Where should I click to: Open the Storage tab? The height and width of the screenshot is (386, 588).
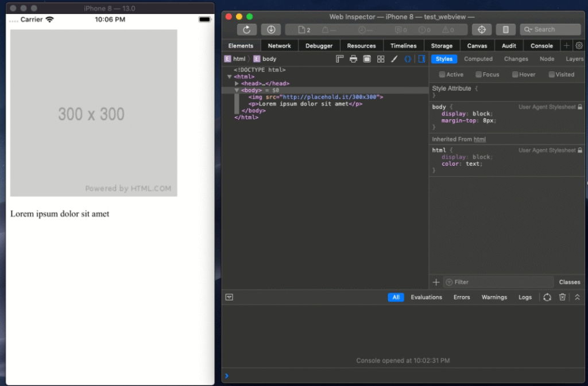coord(442,46)
